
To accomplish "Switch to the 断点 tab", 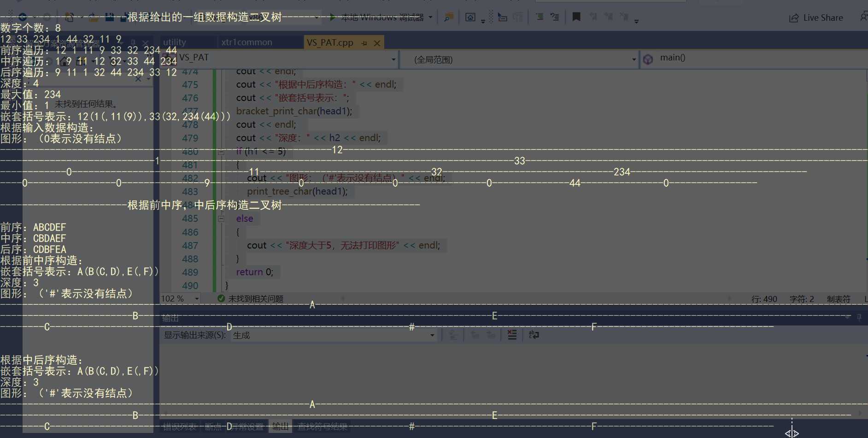I will click(x=213, y=427).
